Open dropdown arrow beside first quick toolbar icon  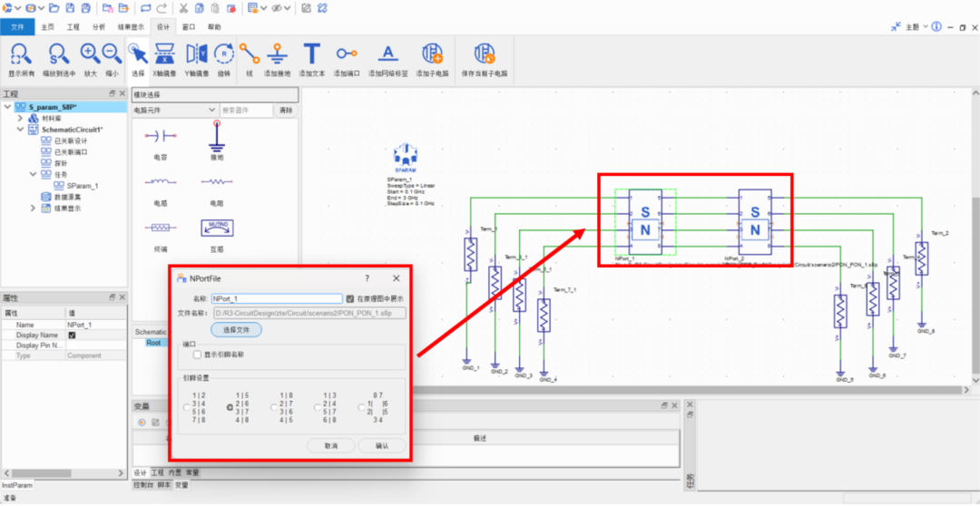(x=17, y=8)
